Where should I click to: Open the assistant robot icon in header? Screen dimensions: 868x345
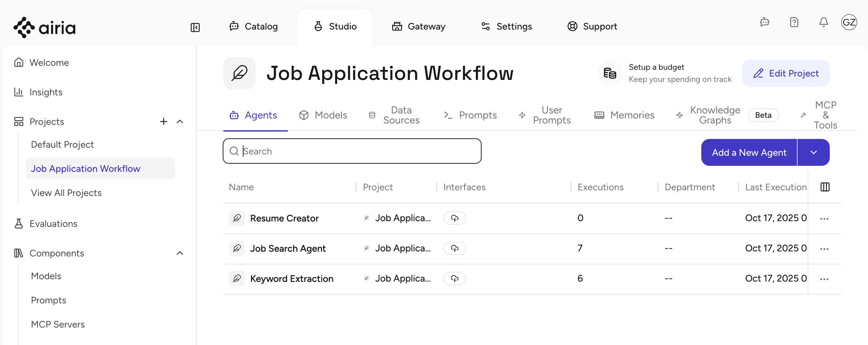pos(765,22)
